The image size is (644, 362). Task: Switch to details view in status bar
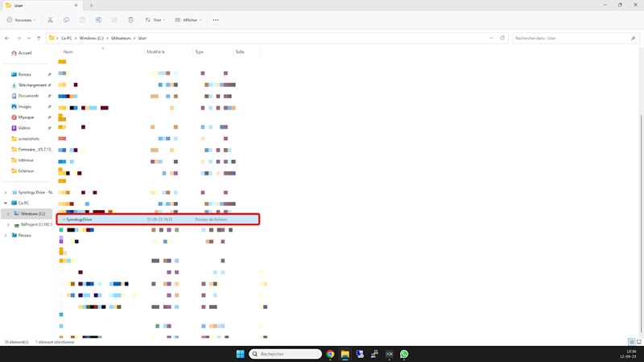pyautogui.click(x=631, y=342)
